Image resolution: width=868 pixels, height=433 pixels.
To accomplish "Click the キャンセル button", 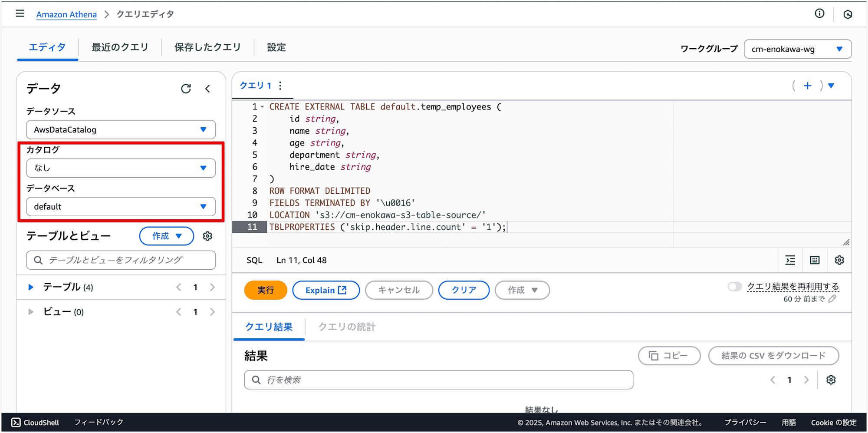I will (x=399, y=290).
